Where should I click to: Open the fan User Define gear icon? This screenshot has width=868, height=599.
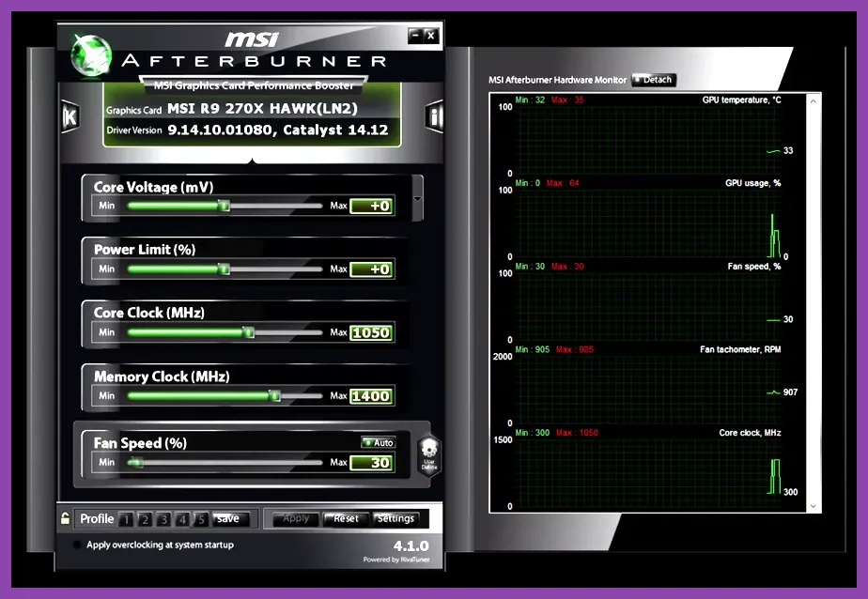[x=429, y=455]
